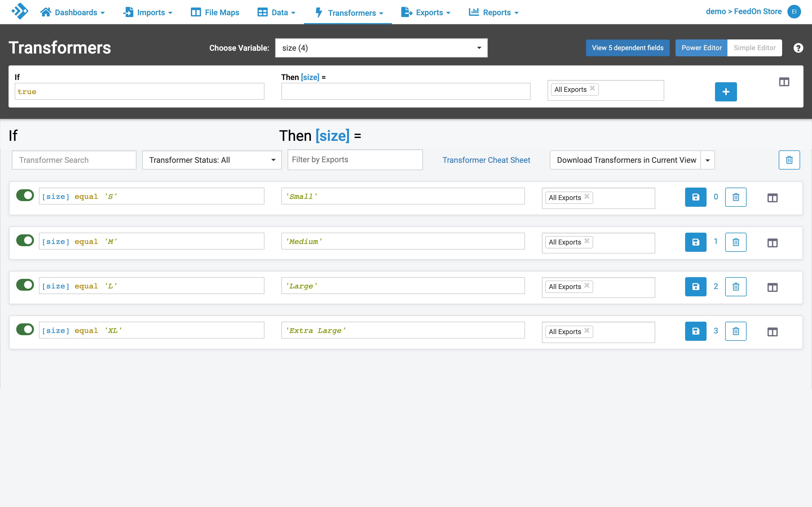Image resolution: width=812 pixels, height=507 pixels.
Task: Click View 5 dependent fields button
Action: coord(627,48)
